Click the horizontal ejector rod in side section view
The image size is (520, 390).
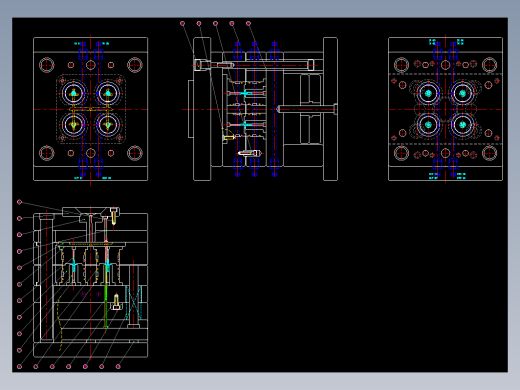coord(307,109)
